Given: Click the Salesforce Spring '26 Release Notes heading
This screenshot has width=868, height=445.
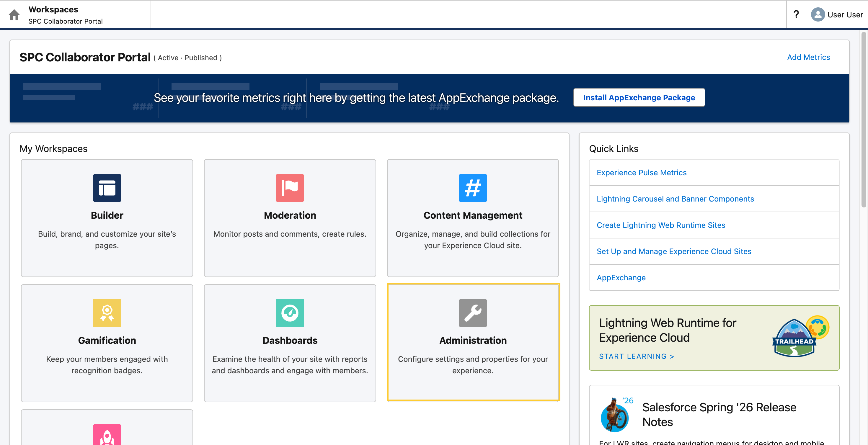Looking at the screenshot, I should coord(719,415).
